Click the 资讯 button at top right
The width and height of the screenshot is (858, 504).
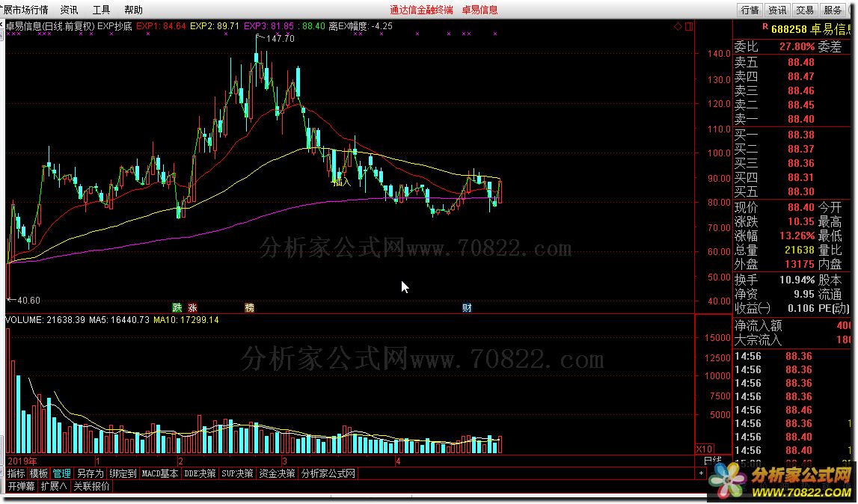777,10
